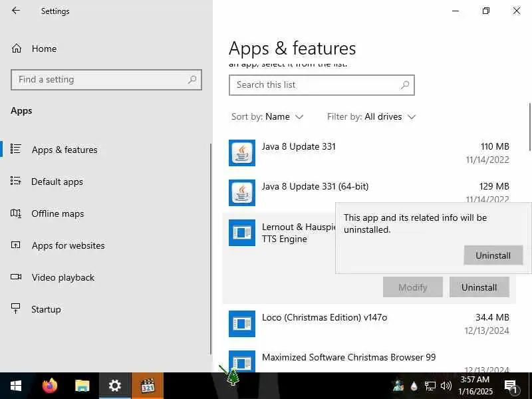532x399 pixels.
Task: Click the Loco (Christmas Edition) app icon
Action: coord(242,324)
